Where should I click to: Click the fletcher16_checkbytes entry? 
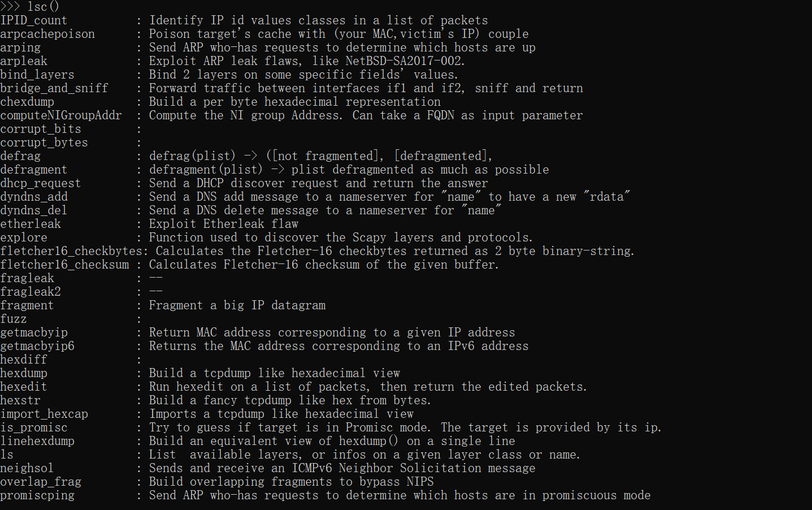(71, 251)
